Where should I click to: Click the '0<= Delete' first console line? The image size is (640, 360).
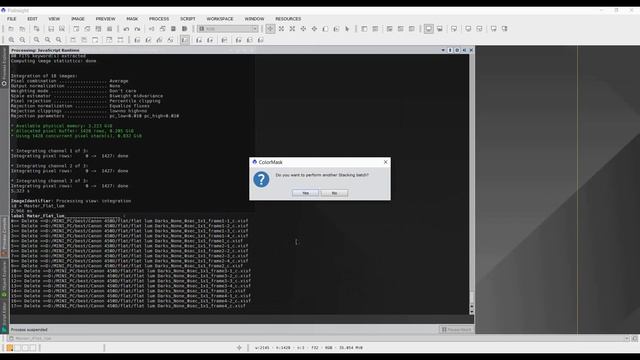[x=129, y=221]
